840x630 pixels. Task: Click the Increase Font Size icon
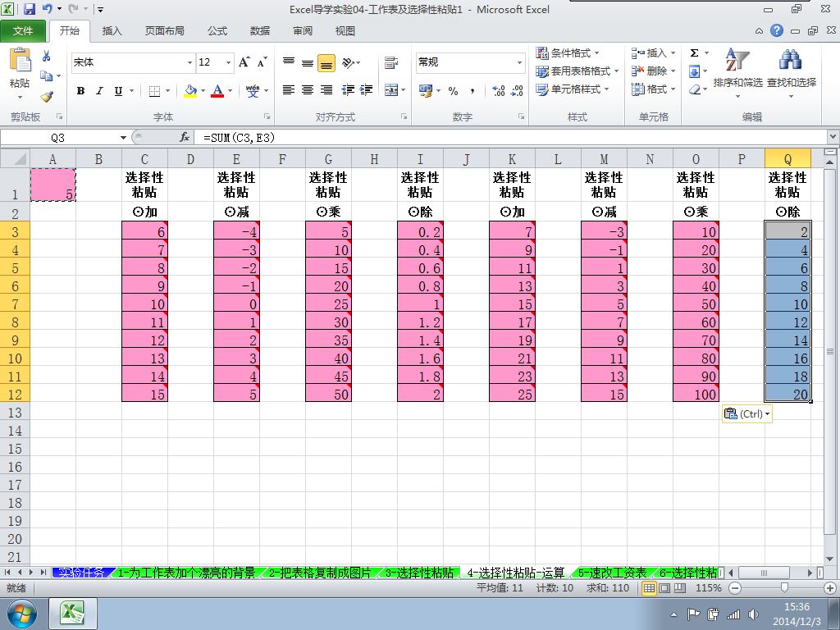tap(244, 62)
